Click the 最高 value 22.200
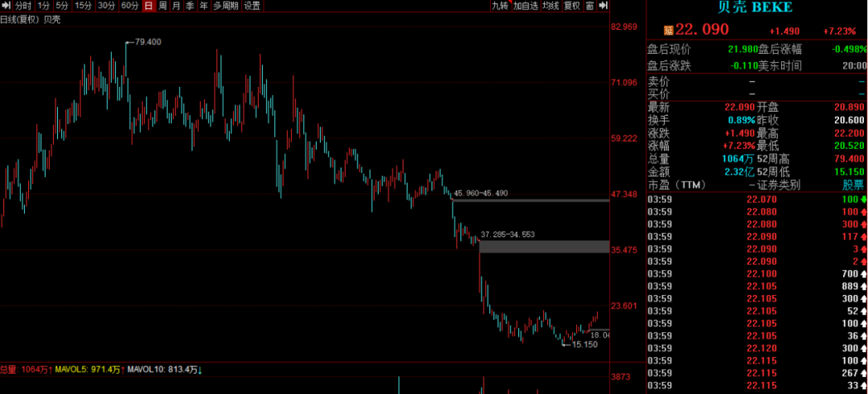 pos(850,133)
